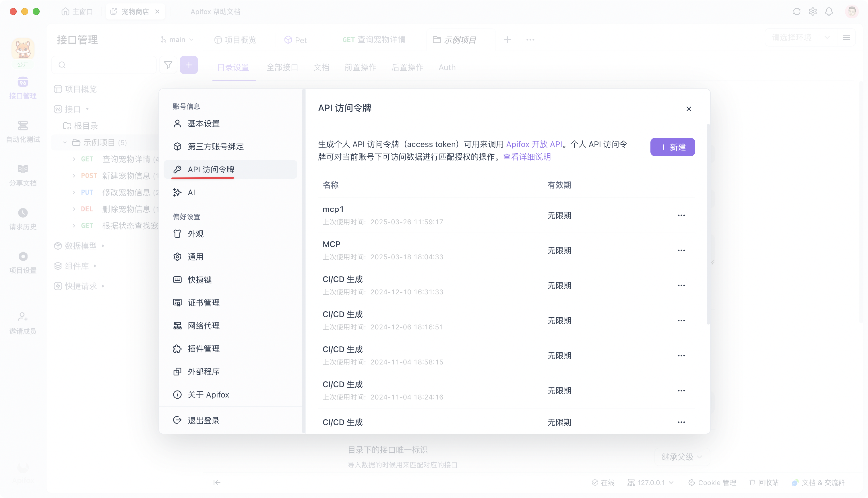
Task: Open 回收站 from the status bar
Action: [764, 482]
